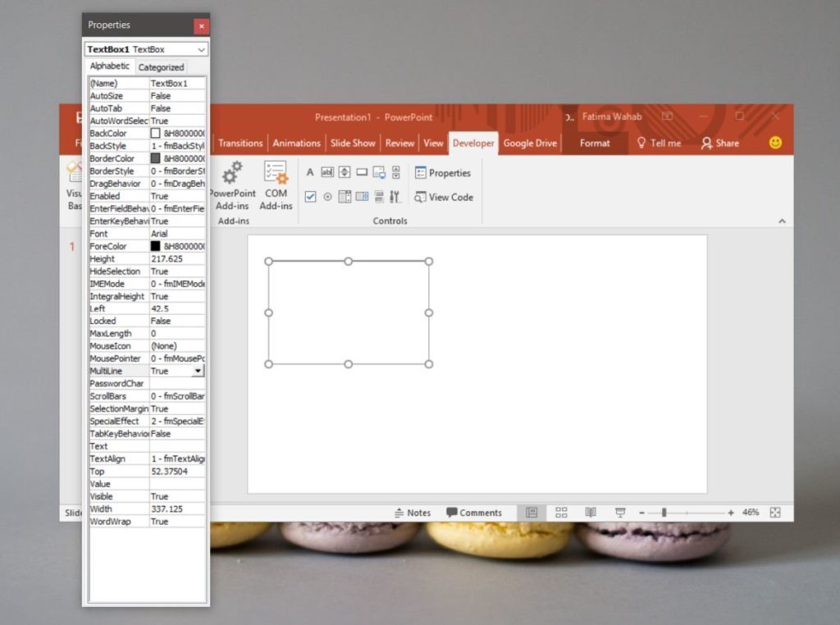Select the Spin Button control

[x=345, y=172]
